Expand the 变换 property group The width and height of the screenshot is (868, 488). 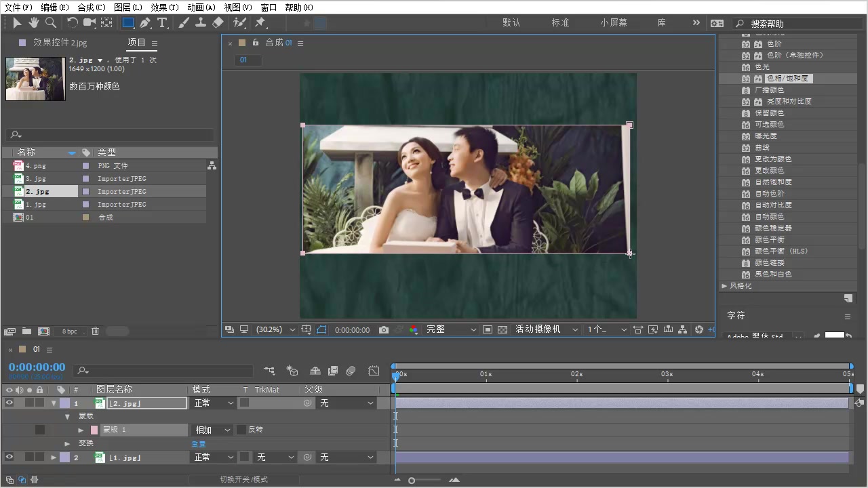click(67, 443)
